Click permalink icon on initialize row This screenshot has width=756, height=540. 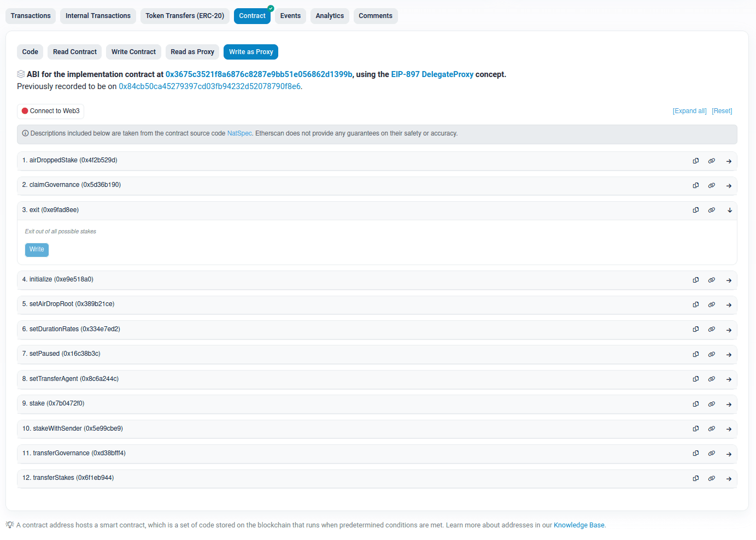coord(711,280)
